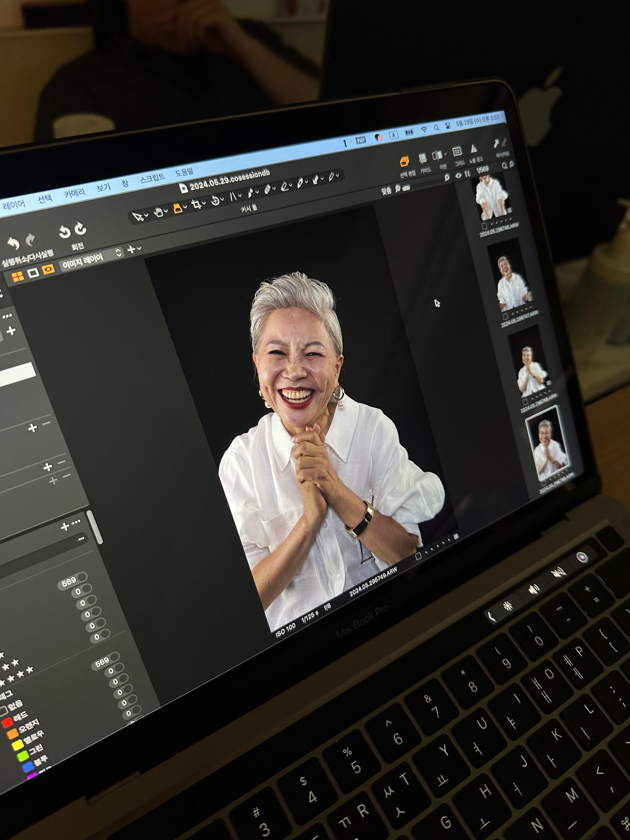
Task: Open the pointer tool dropdown chevron
Action: tap(146, 215)
